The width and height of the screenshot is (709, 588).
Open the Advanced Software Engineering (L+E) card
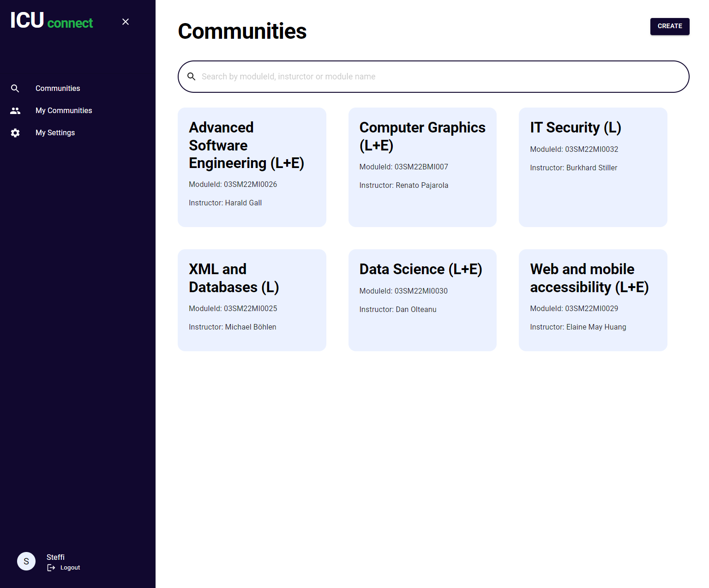click(x=252, y=167)
